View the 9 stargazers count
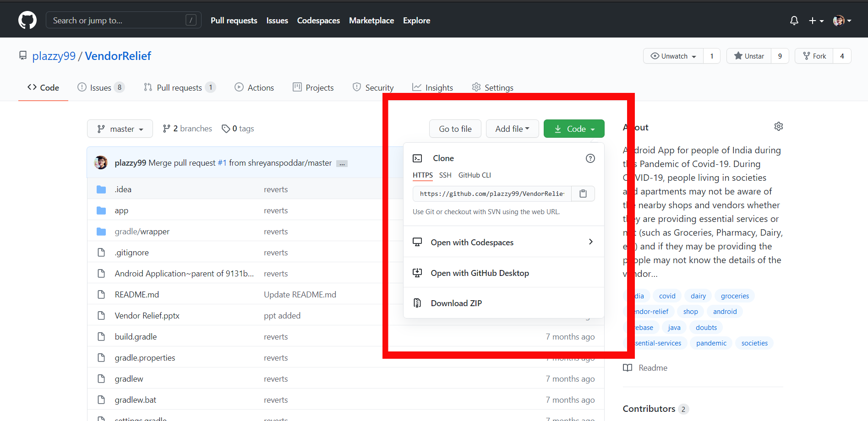Image resolution: width=868 pixels, height=421 pixels. [x=780, y=56]
